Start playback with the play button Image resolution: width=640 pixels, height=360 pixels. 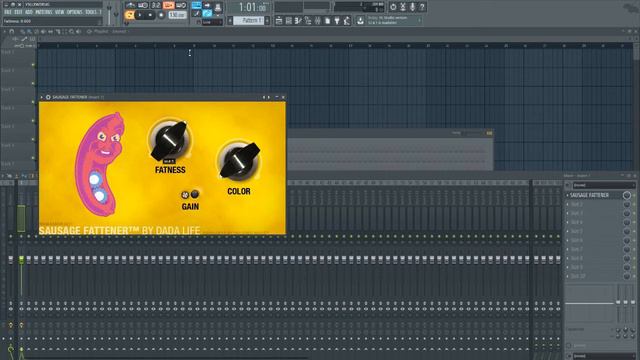click(x=140, y=15)
